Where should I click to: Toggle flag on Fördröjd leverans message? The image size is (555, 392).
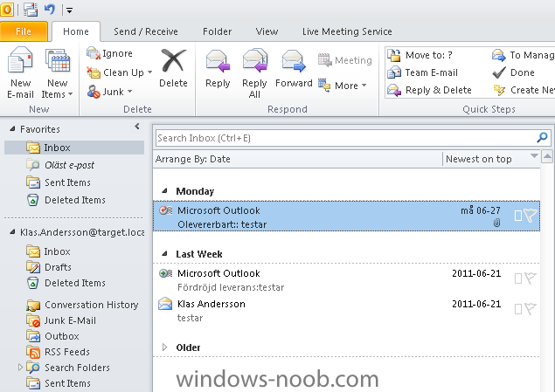tap(531, 279)
